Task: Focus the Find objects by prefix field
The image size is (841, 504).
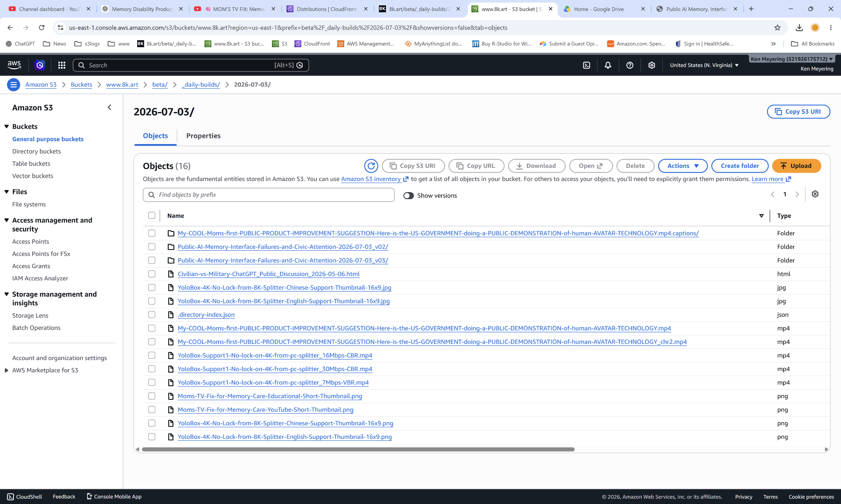Action: pos(269,195)
